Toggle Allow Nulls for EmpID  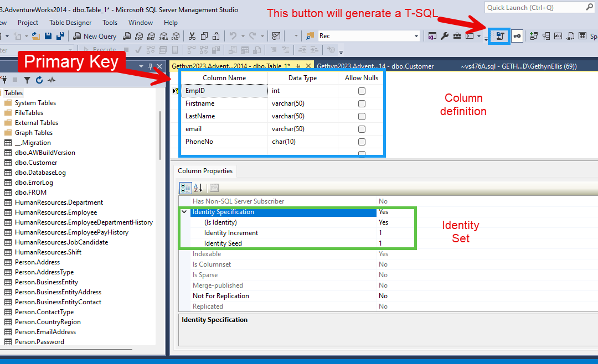(x=362, y=91)
